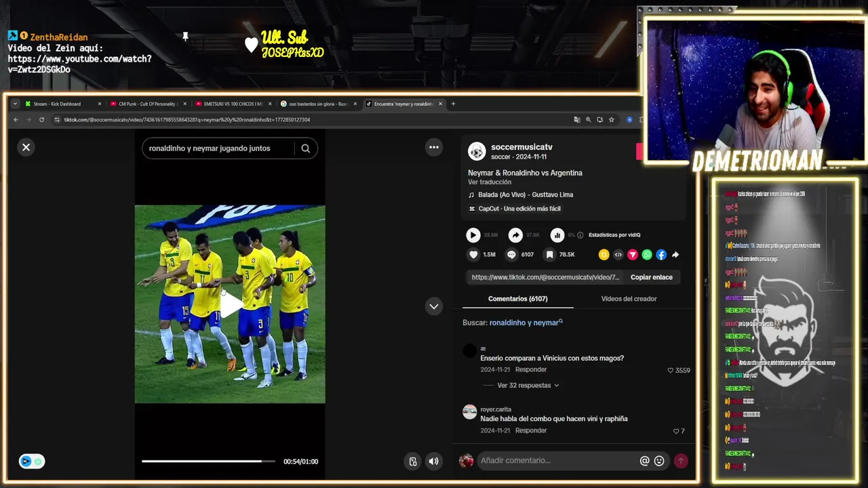Click the info icon next to 6%
The image size is (868, 488).
tap(580, 235)
